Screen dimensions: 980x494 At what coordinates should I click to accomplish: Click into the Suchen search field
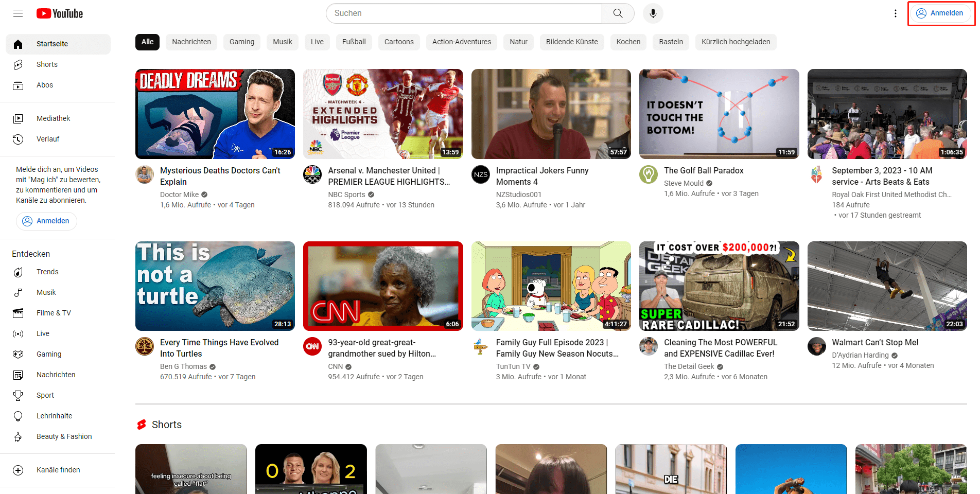point(464,13)
